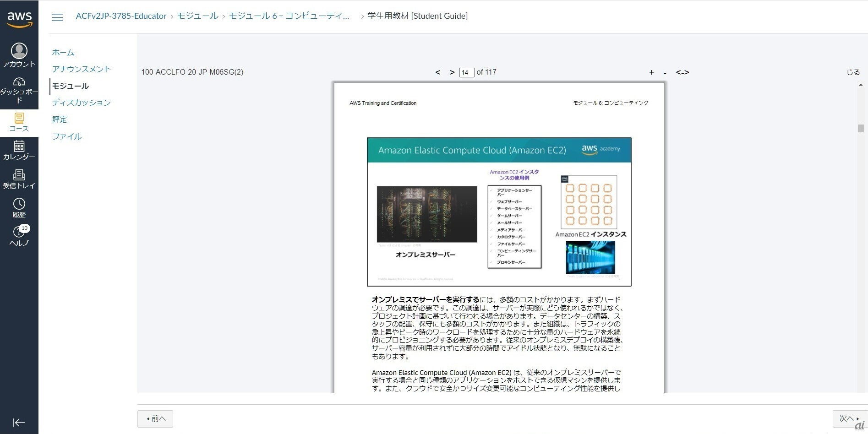The width and height of the screenshot is (868, 434).
Task: Open ACFv2JP-3785-Educator breadcrumb link
Action: (x=121, y=16)
